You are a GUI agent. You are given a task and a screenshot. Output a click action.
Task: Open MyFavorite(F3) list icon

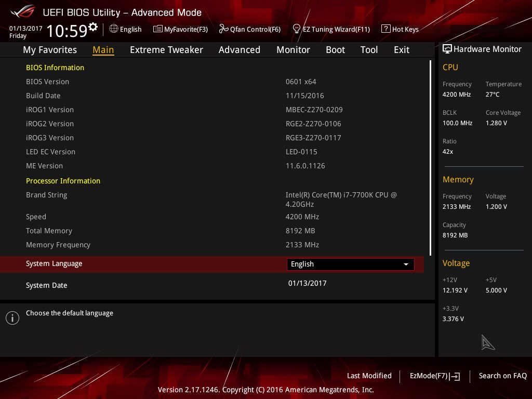pos(158,29)
